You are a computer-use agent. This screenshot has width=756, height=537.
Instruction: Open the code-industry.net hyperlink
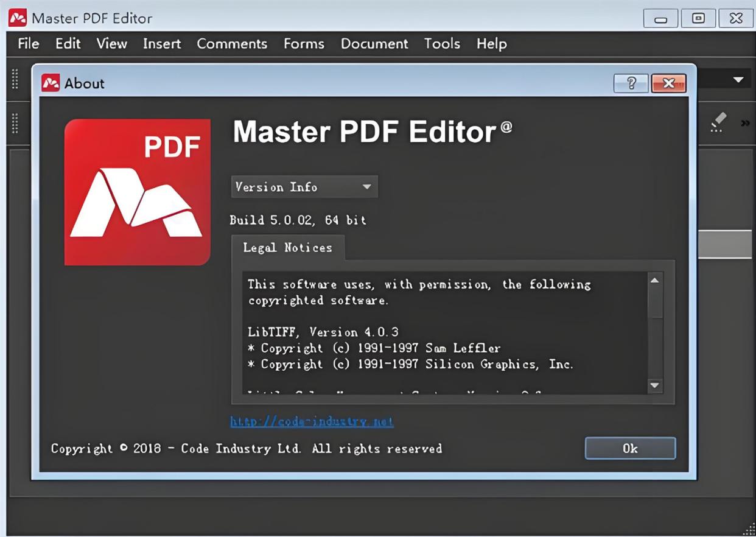(x=312, y=421)
